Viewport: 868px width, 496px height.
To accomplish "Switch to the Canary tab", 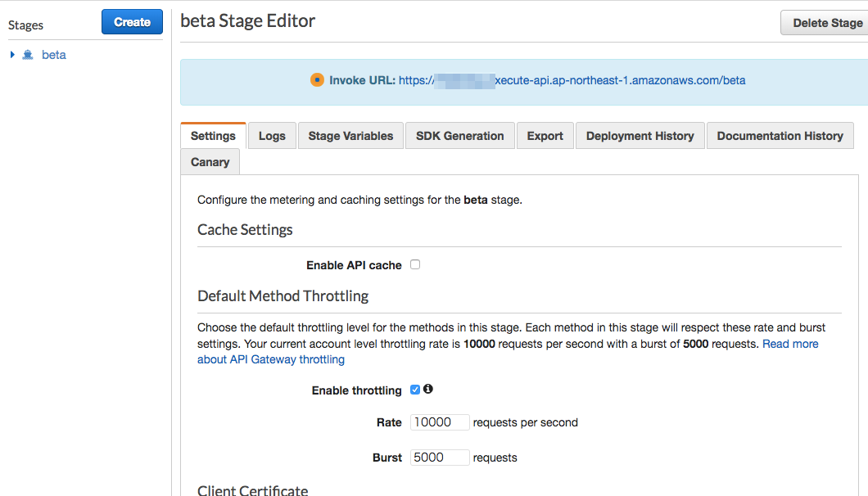I will pyautogui.click(x=210, y=162).
